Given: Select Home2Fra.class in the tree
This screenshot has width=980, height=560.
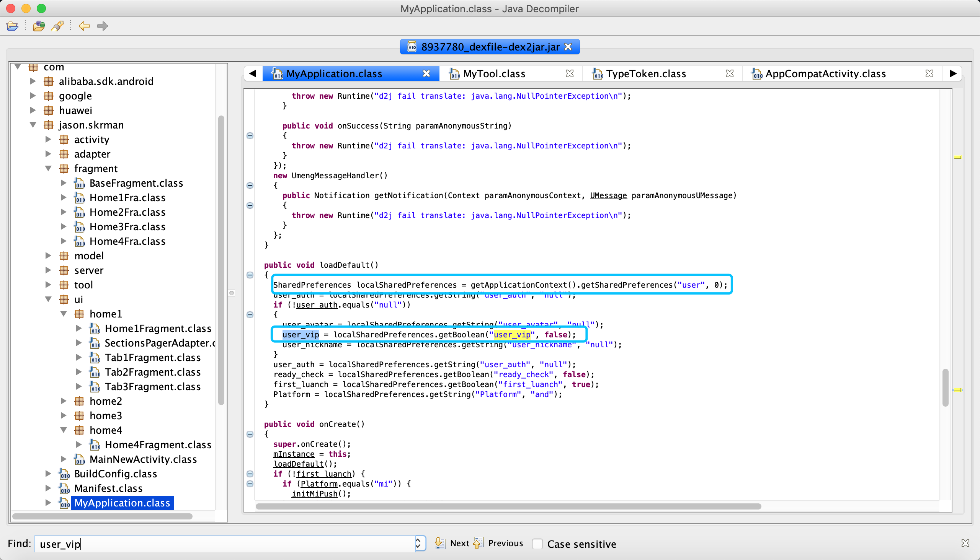Looking at the screenshot, I should [127, 212].
